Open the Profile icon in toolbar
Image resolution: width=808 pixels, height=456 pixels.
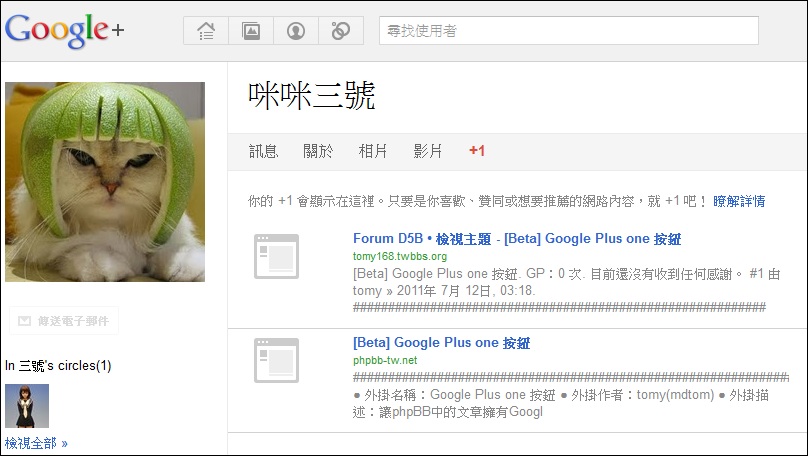coord(296,31)
